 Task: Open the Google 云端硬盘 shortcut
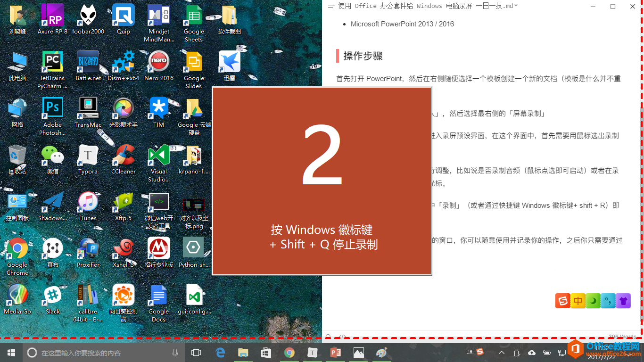pos(194,116)
